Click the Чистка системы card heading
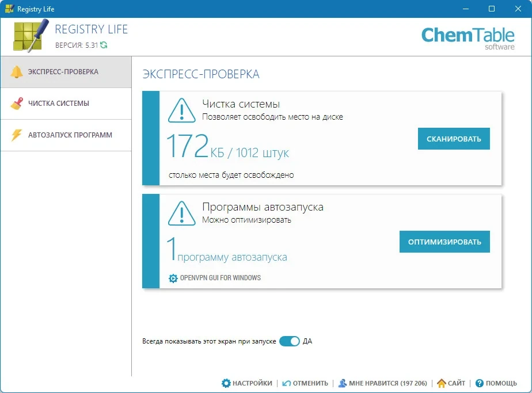532x393 pixels. (x=241, y=104)
